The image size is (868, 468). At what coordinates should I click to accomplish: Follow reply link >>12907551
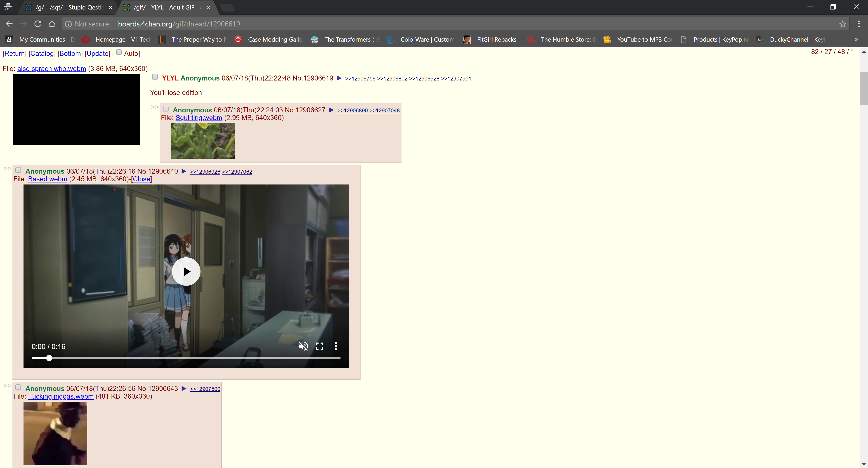coord(456,78)
